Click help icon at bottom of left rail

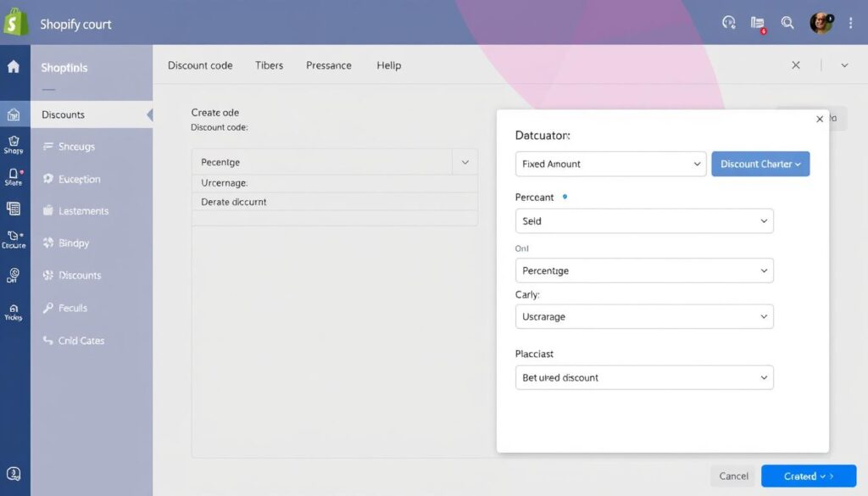[x=14, y=475]
